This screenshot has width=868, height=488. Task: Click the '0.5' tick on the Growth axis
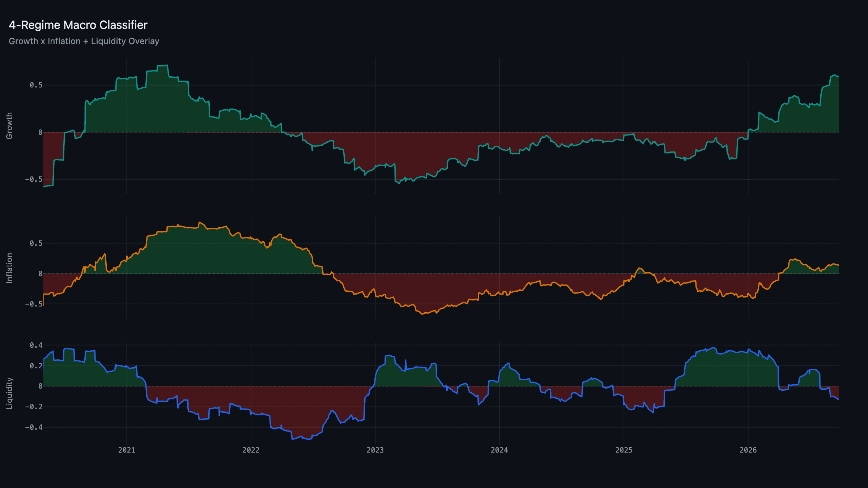pyautogui.click(x=36, y=85)
